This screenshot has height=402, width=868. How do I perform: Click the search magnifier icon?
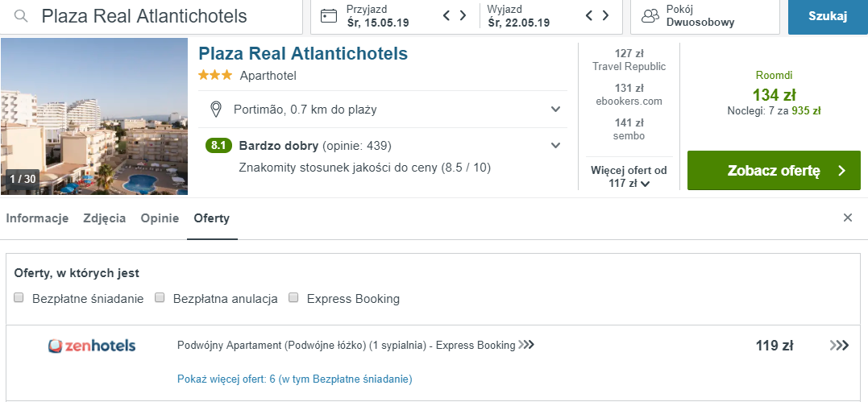[x=22, y=16]
